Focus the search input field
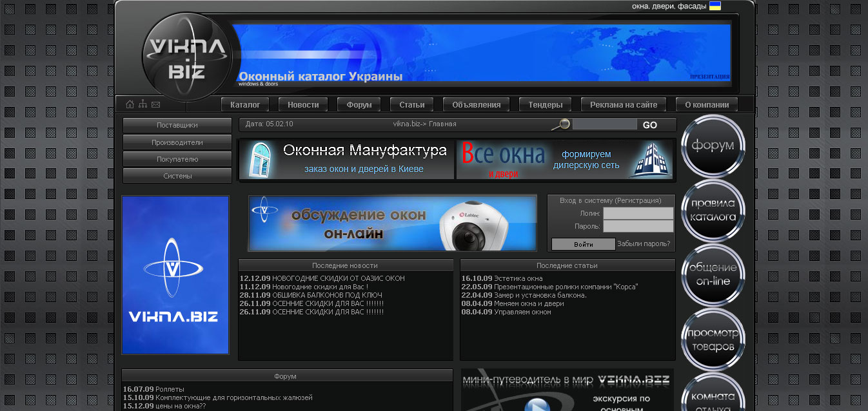 (605, 124)
